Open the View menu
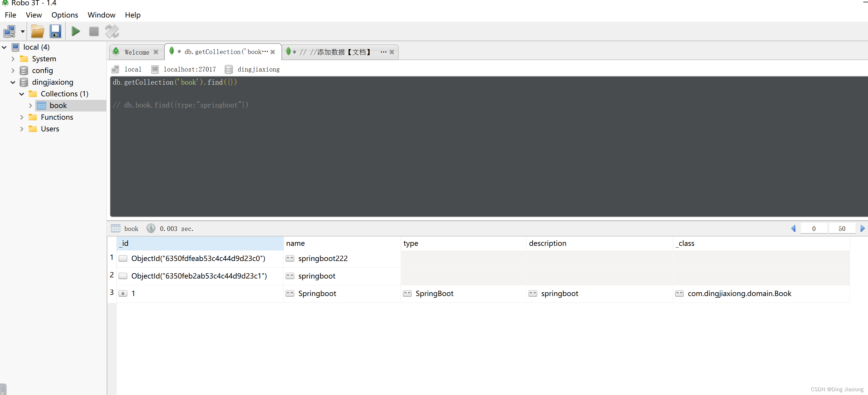 (34, 15)
